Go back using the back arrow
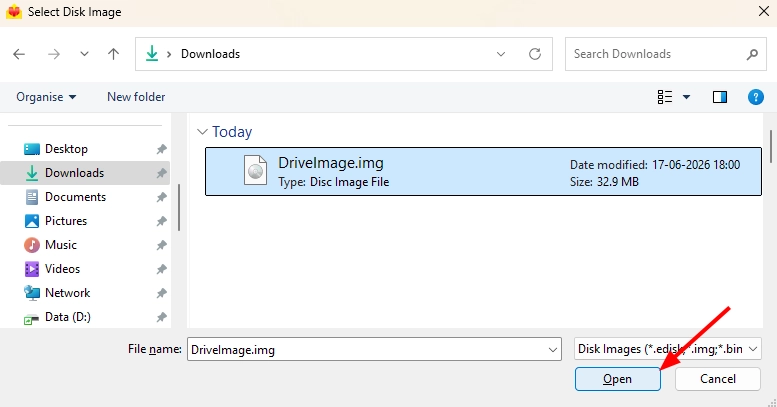The height and width of the screenshot is (407, 777). point(19,54)
